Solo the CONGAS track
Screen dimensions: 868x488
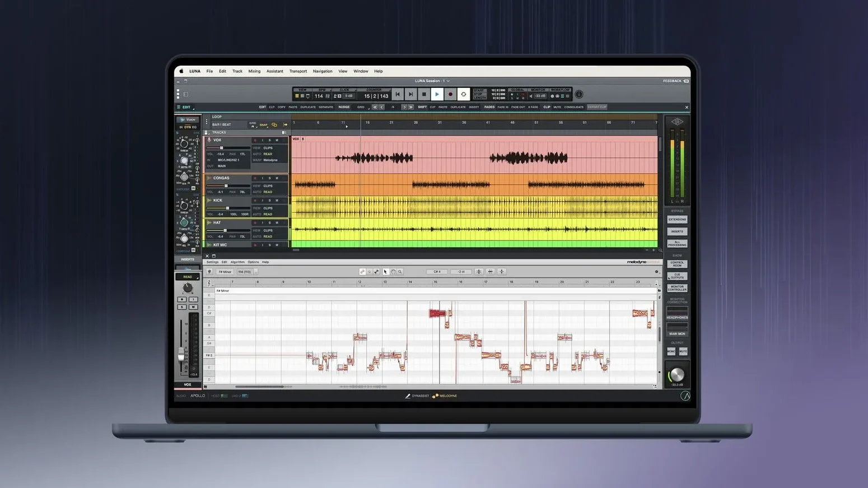(x=269, y=178)
